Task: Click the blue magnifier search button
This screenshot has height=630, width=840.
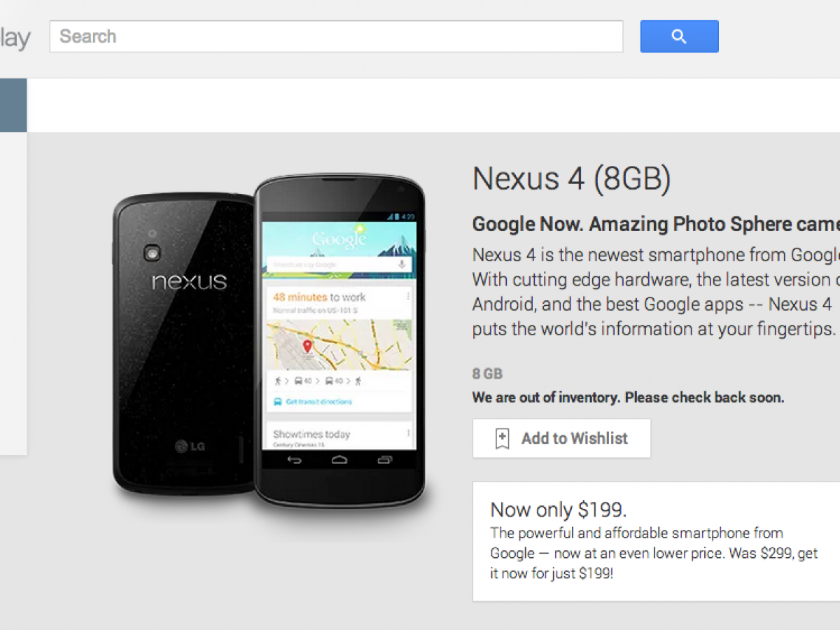Action: tap(679, 36)
